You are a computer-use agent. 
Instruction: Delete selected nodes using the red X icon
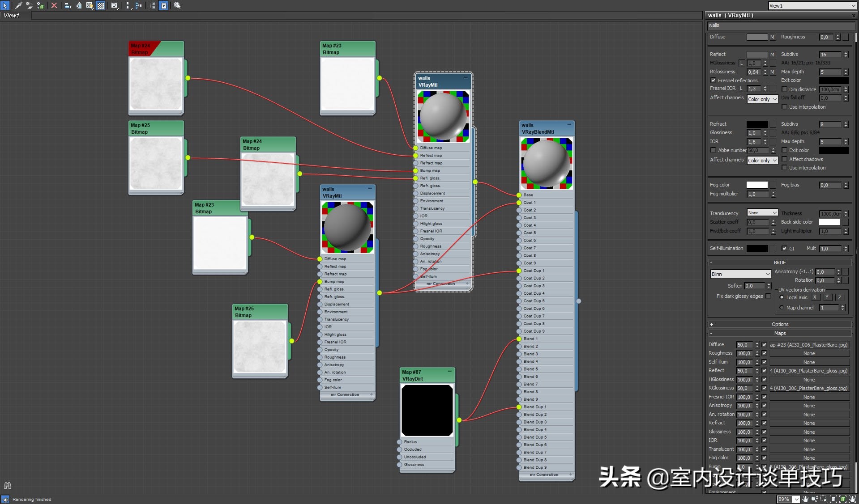point(54,5)
